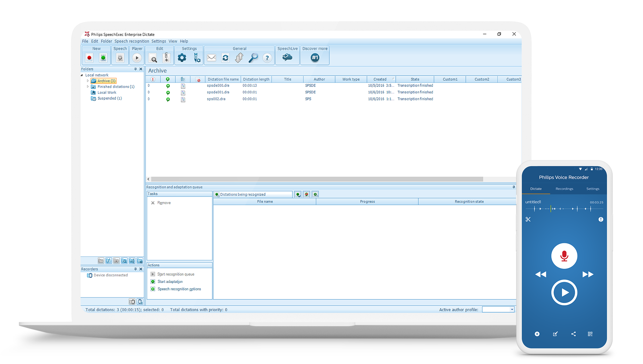Click the #1 Discover more icon
Viewport: 643px width, 364px height.
tap(315, 57)
